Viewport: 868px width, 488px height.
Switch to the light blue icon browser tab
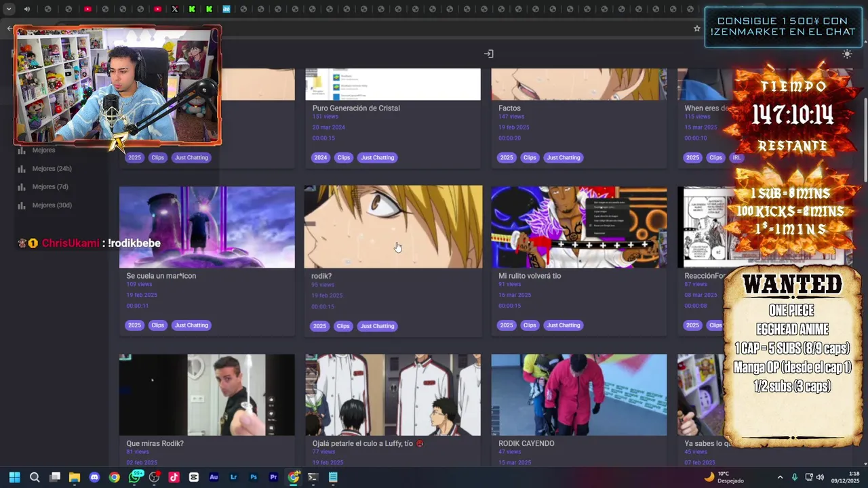pos(226,9)
